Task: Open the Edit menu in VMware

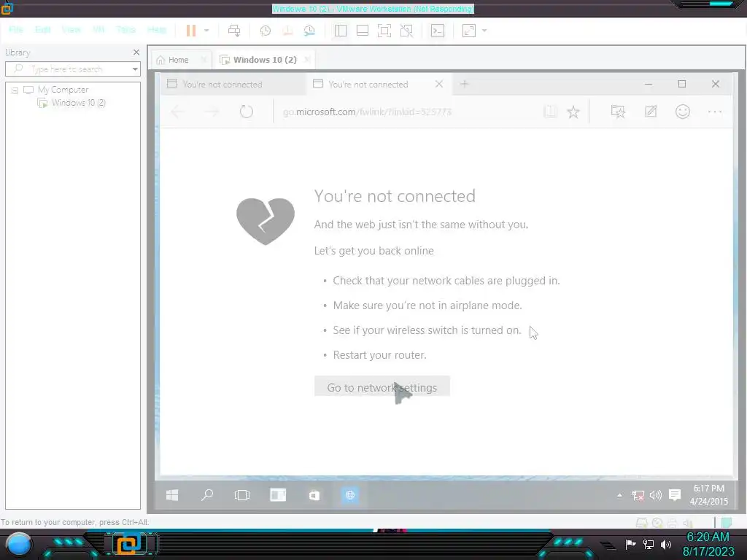Action: 42,30
